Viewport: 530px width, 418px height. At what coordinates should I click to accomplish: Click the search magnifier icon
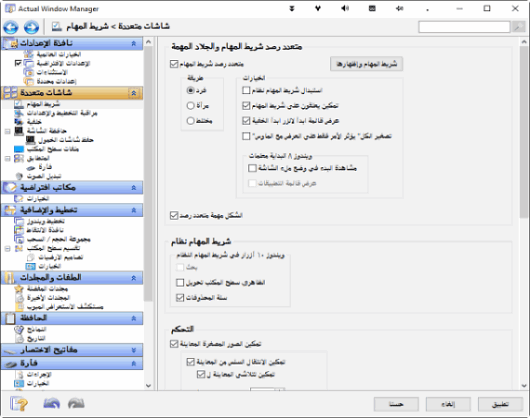point(518,27)
